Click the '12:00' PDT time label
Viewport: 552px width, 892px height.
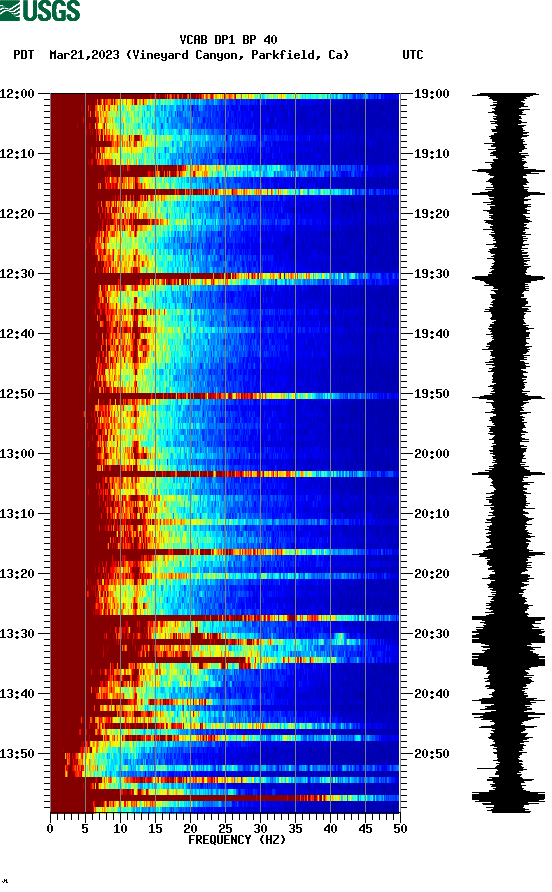[x=18, y=94]
